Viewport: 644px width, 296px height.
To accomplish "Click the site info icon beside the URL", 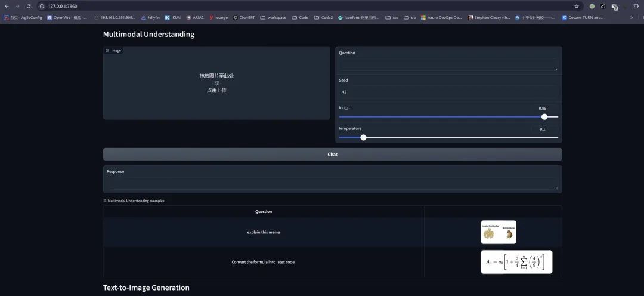I will (42, 6).
